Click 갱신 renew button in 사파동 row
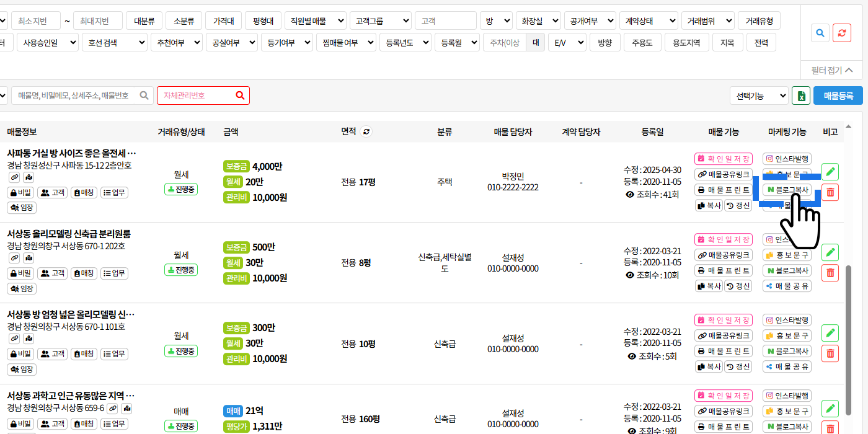 coord(738,205)
